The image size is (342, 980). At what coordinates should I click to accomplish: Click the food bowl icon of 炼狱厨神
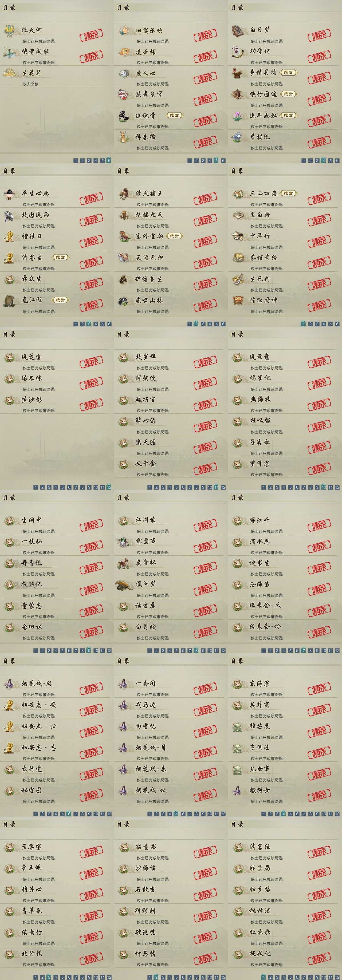[237, 300]
